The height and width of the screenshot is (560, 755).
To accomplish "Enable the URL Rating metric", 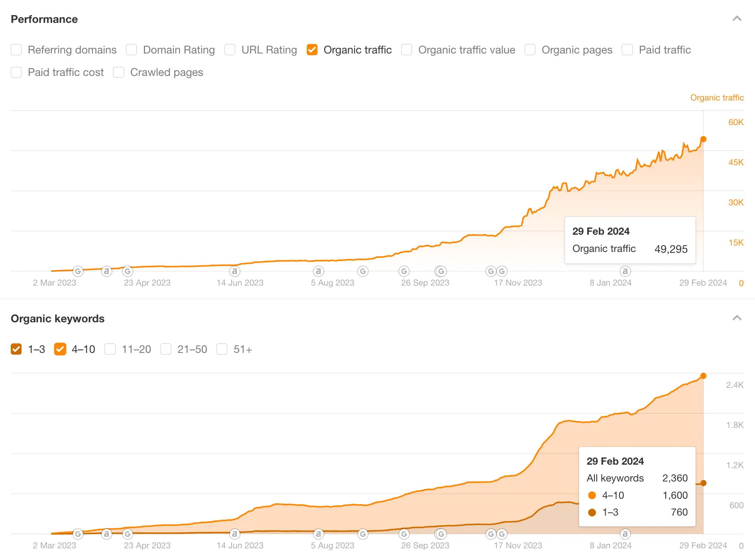I will click(230, 50).
